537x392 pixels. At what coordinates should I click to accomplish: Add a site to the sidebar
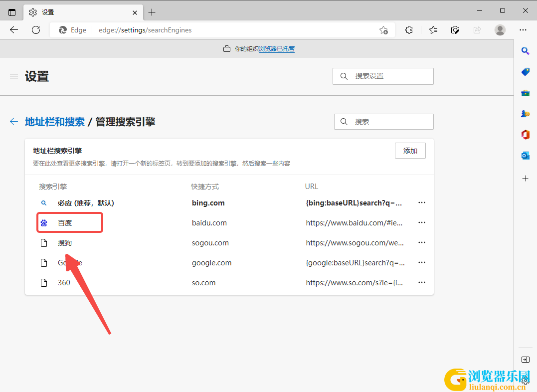tap(526, 178)
